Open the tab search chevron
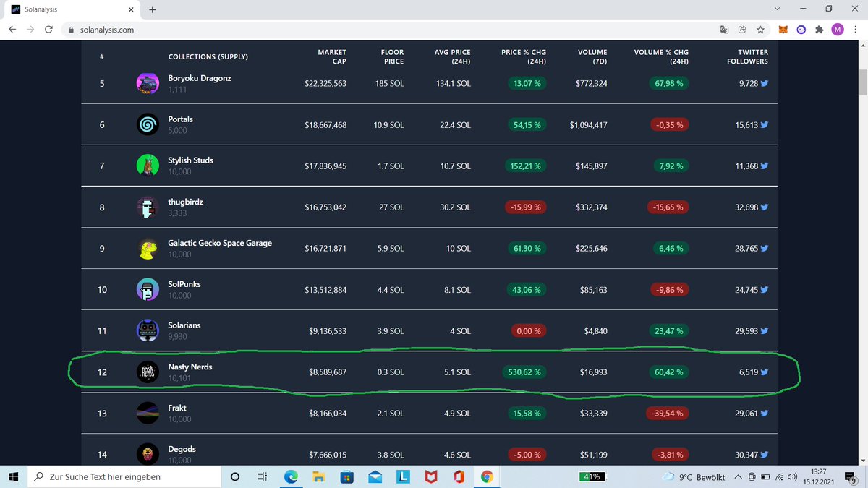This screenshot has width=868, height=488. [x=777, y=9]
